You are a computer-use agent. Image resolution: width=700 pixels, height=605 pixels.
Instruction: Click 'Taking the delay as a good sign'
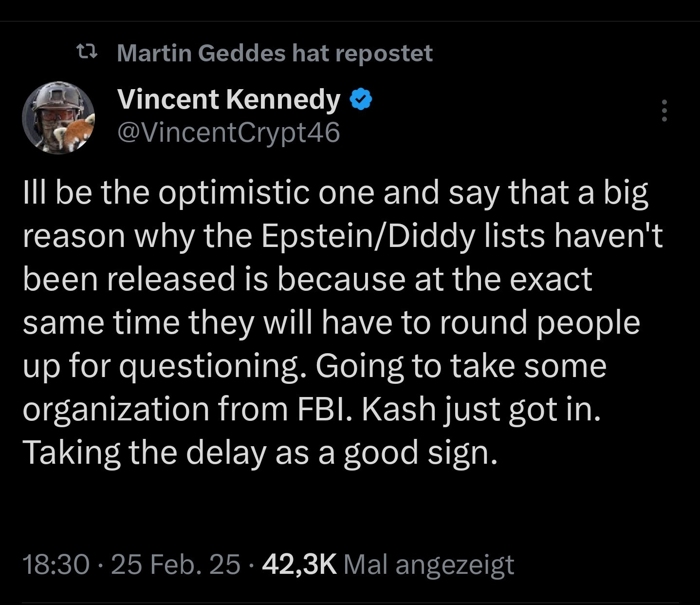[260, 452]
